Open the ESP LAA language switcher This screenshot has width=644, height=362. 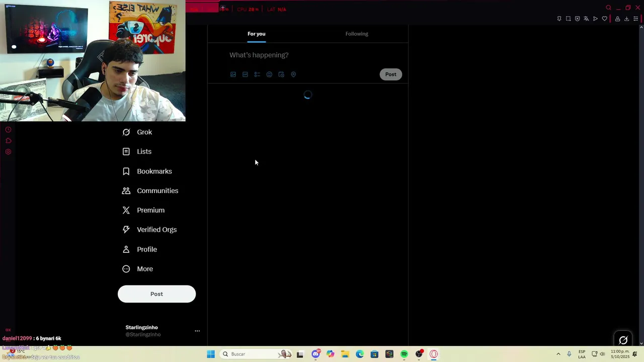[582, 354]
